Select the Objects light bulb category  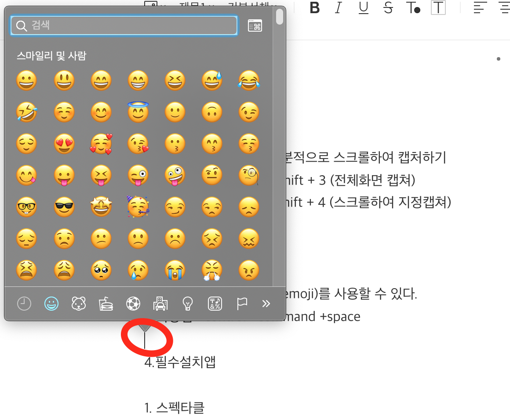(x=188, y=304)
